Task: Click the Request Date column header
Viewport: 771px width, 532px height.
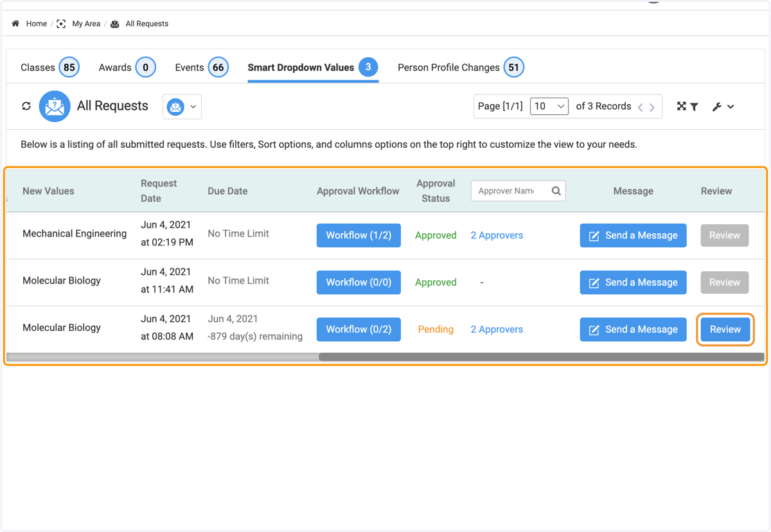Action: coord(159,191)
